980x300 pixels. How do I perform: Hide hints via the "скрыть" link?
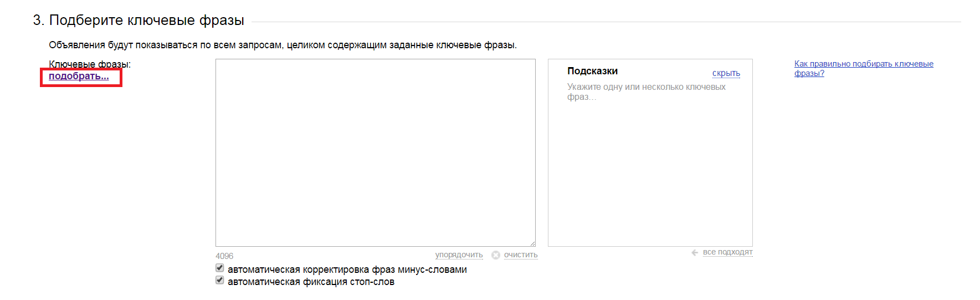click(726, 73)
